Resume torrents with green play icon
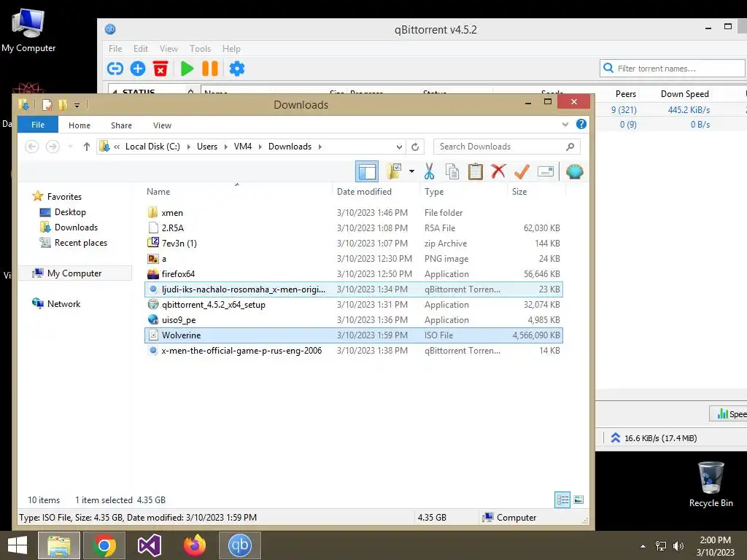 click(x=187, y=69)
